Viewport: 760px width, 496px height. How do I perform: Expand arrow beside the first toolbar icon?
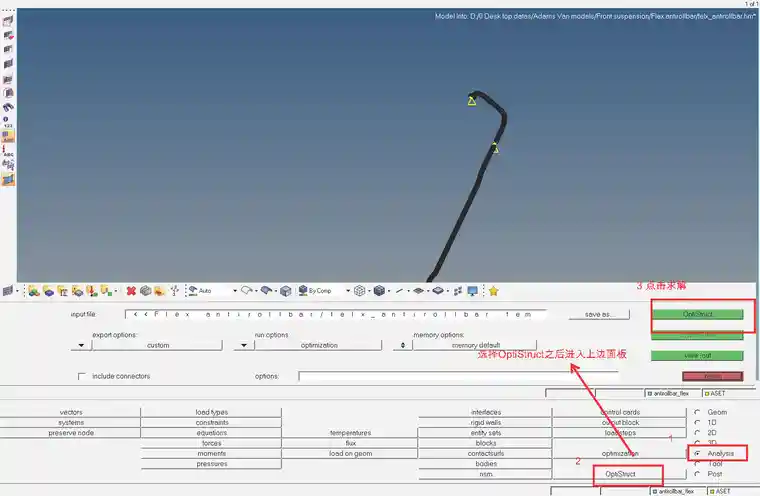(x=17, y=291)
